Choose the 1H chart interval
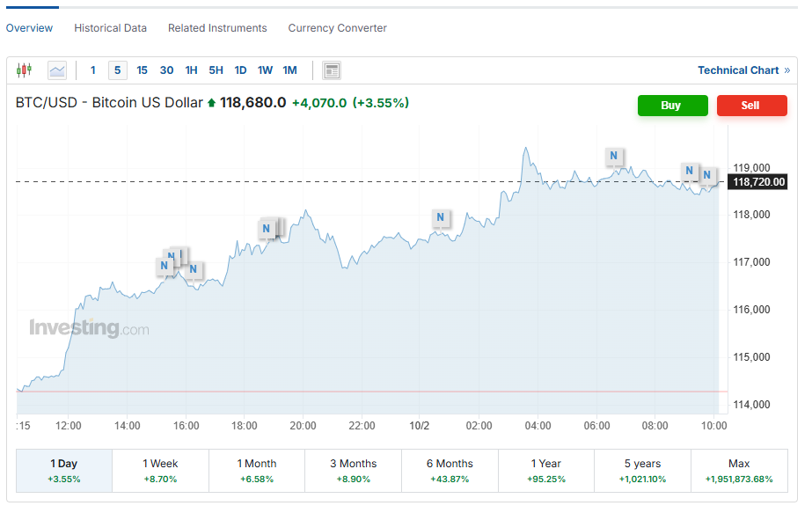 191,70
